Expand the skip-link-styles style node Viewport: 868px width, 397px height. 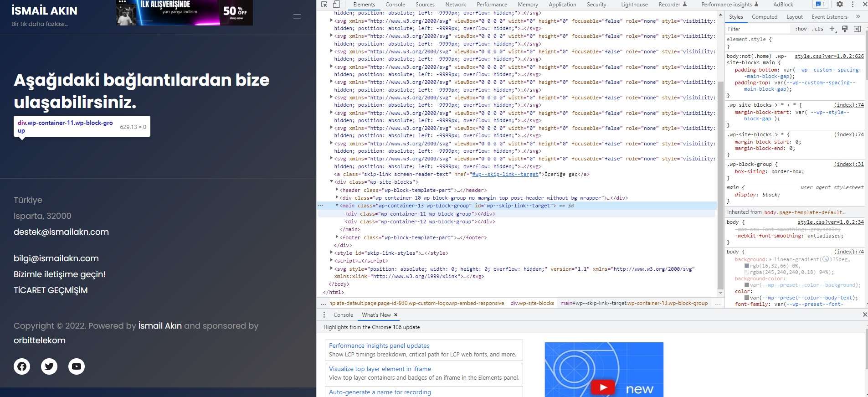coord(331,253)
